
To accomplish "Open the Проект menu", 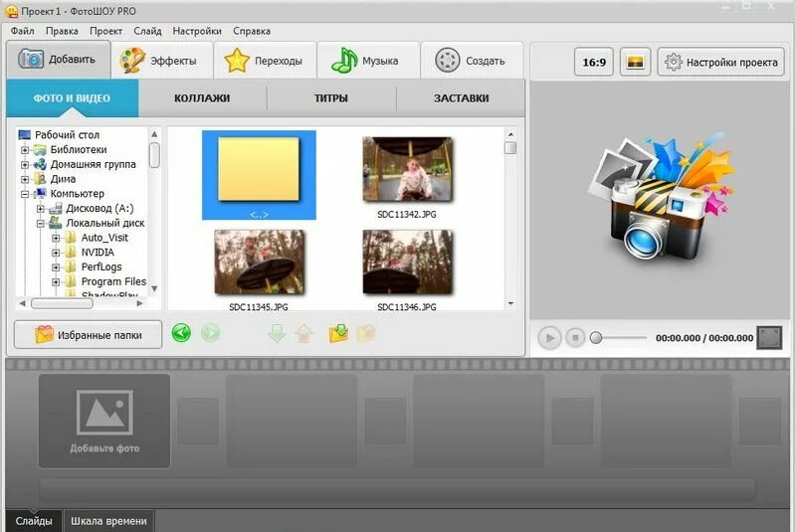I will pyautogui.click(x=106, y=31).
